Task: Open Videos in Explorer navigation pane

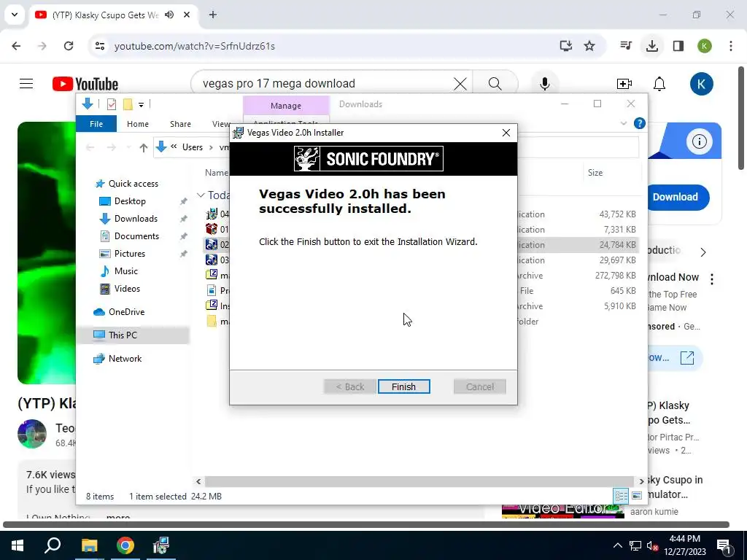Action: pos(127,289)
